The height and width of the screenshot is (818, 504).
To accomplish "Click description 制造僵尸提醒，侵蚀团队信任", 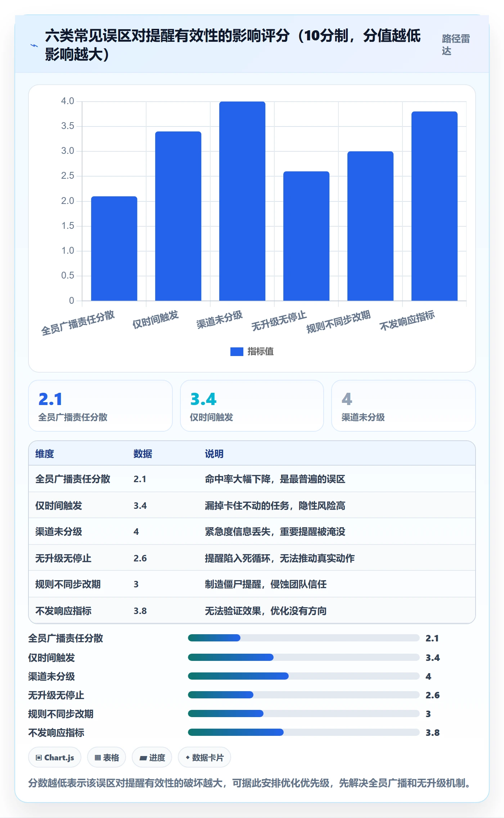I will coord(266,584).
